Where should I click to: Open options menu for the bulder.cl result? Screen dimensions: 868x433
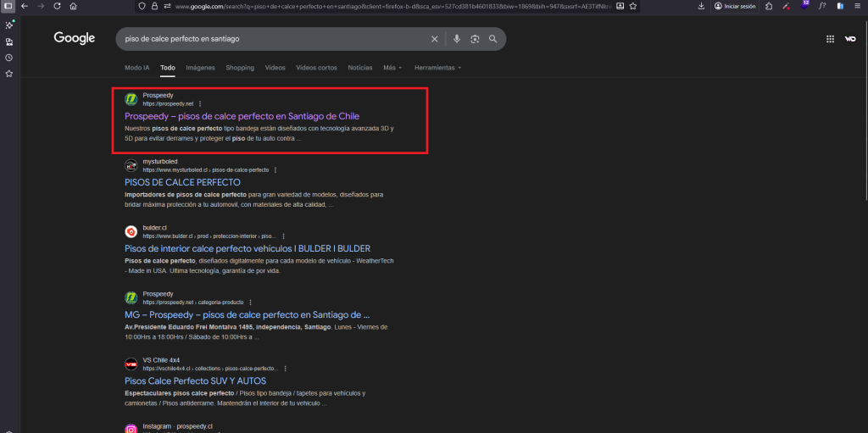point(283,236)
